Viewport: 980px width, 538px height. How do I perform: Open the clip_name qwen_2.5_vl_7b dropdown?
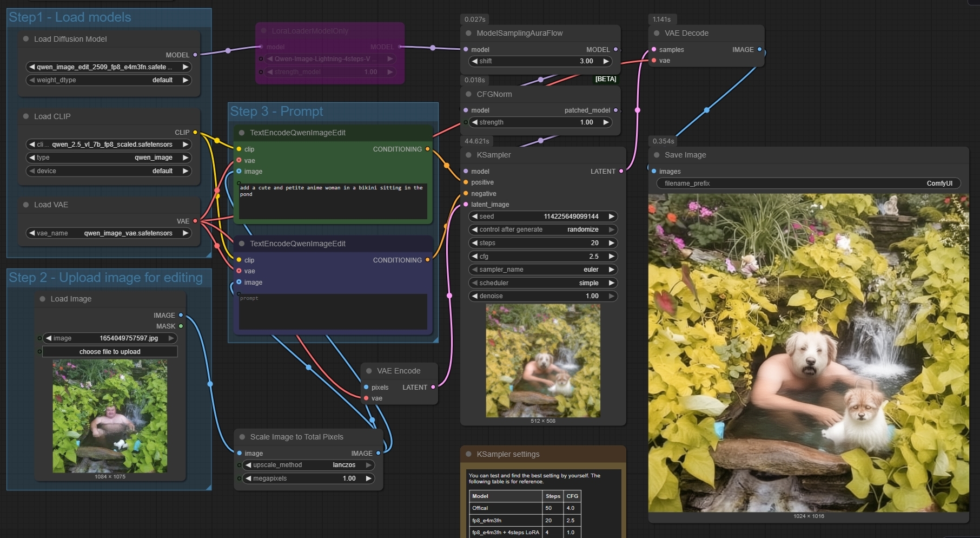point(109,145)
